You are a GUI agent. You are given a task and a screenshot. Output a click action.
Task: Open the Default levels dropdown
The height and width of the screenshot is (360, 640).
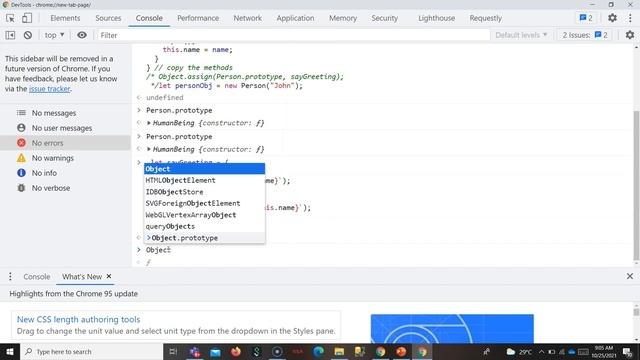521,35
